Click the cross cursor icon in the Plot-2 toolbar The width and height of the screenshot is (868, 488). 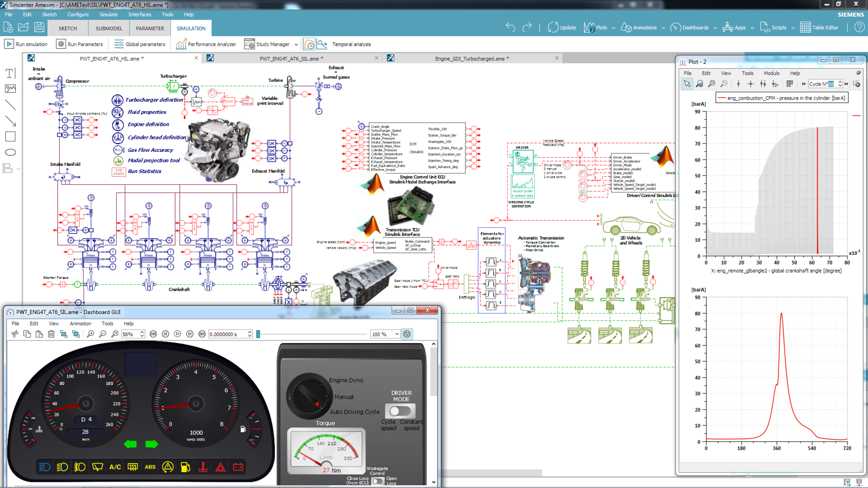(x=751, y=84)
